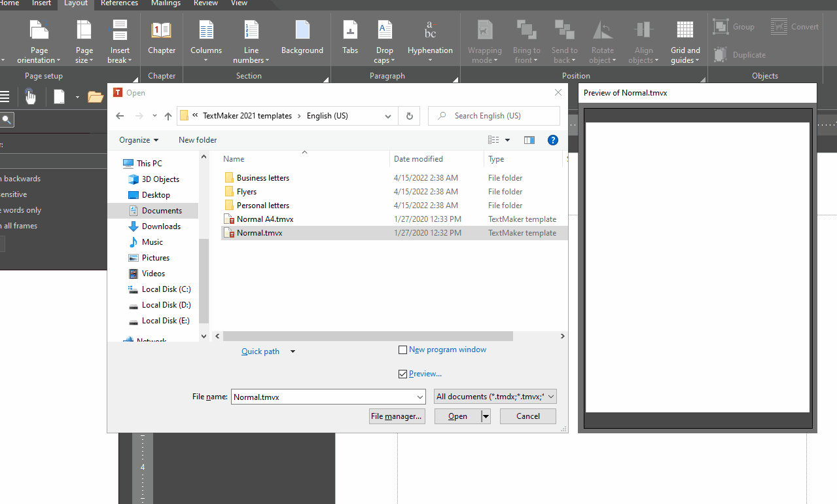Open Grid and guides tool
Screen dimensions: 837x504
point(685,31)
